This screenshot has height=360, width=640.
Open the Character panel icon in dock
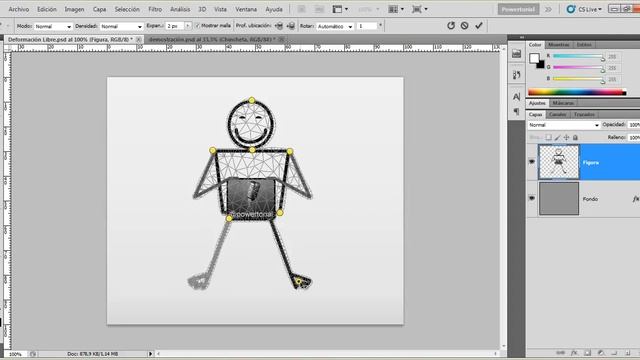[x=516, y=96]
